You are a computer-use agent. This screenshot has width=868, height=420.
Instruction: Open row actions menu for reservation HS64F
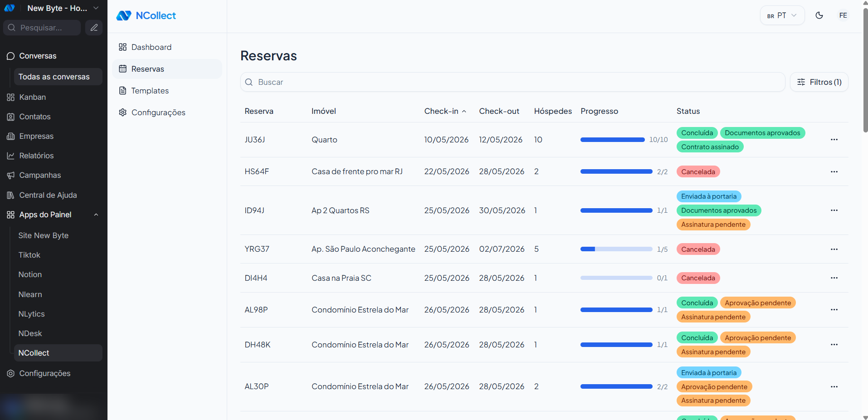click(x=834, y=172)
